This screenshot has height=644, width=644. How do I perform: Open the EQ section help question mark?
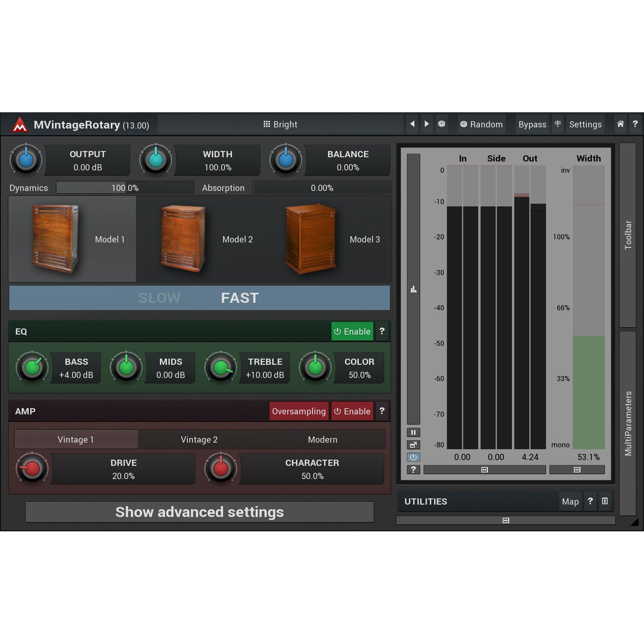[382, 331]
